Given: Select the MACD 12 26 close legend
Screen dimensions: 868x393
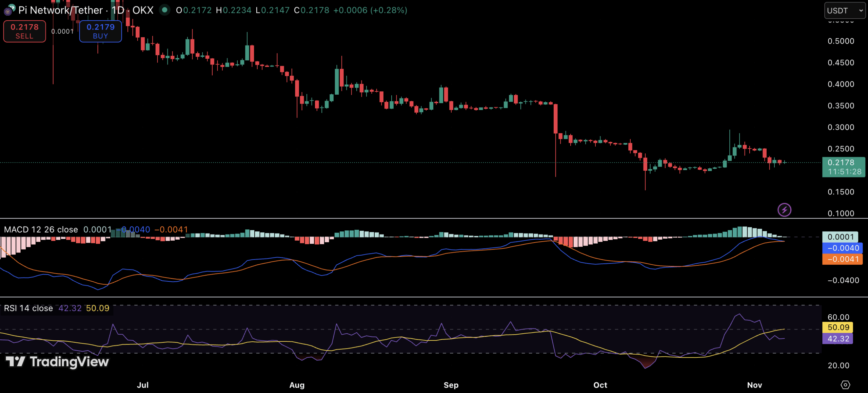Looking at the screenshot, I should pyautogui.click(x=41, y=230).
